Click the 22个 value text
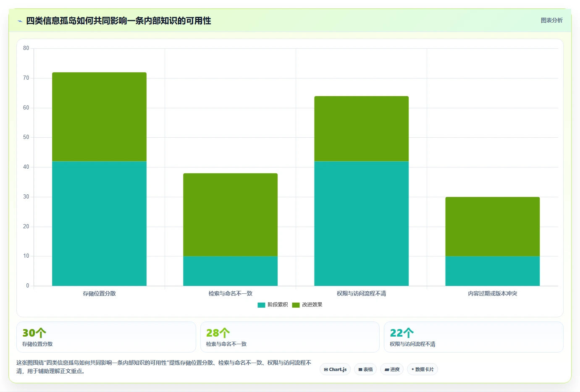580x392 pixels. [402, 333]
